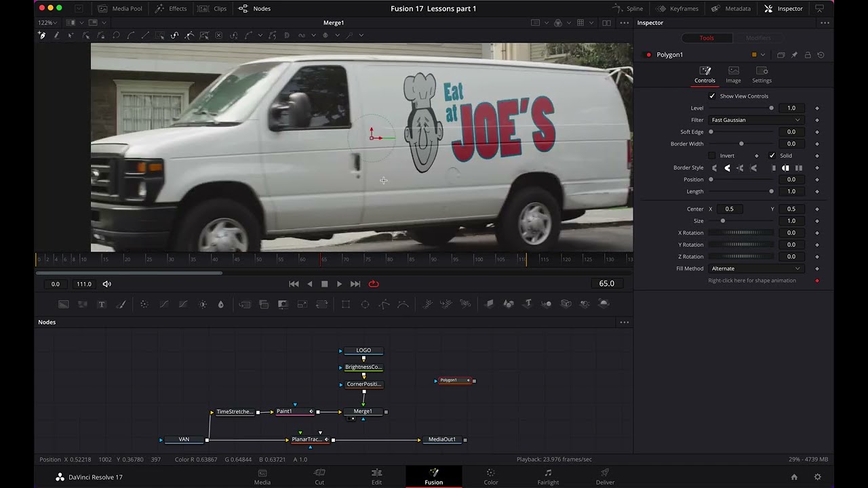This screenshot has height=488, width=868.
Task: Open the Deliver page
Action: pos(605,476)
